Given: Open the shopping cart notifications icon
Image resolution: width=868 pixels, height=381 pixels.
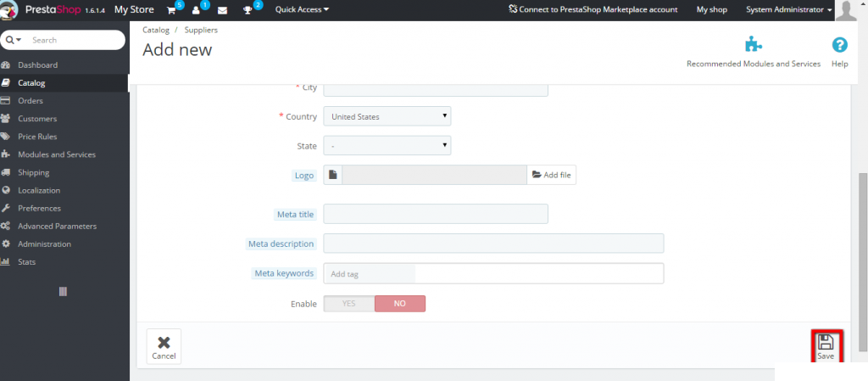Looking at the screenshot, I should coord(171,10).
